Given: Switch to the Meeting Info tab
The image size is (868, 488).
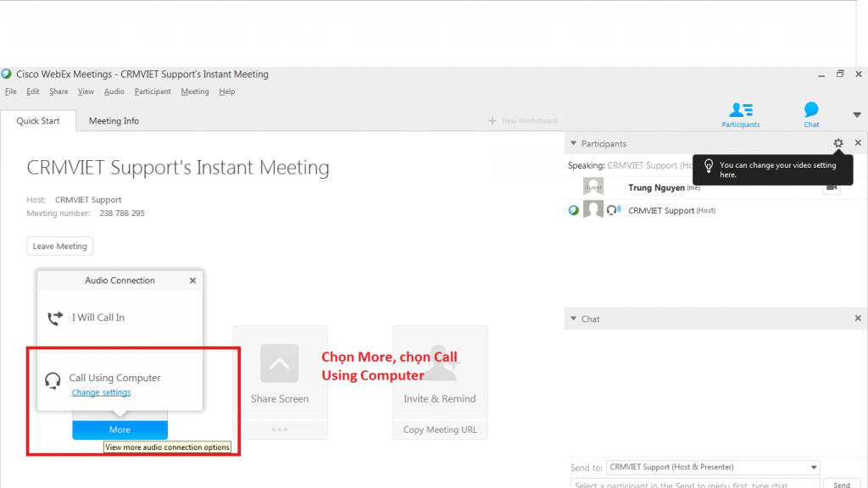Looking at the screenshot, I should click(x=114, y=120).
